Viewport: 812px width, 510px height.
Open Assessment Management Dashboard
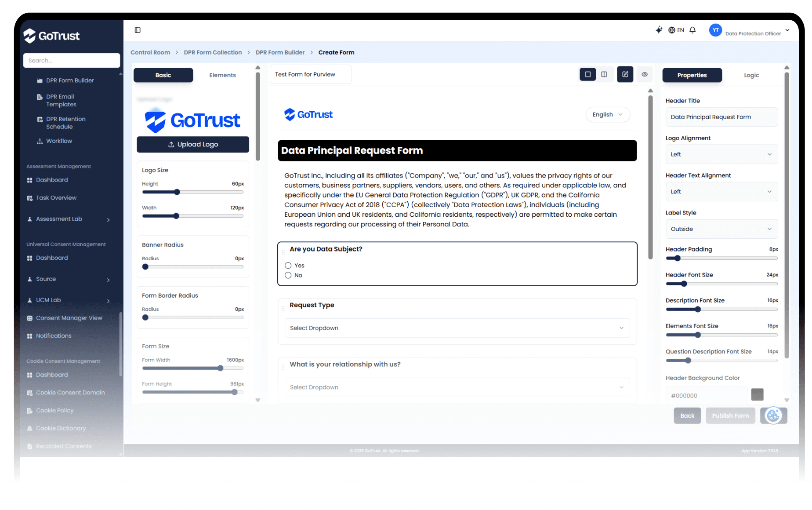[x=52, y=180]
